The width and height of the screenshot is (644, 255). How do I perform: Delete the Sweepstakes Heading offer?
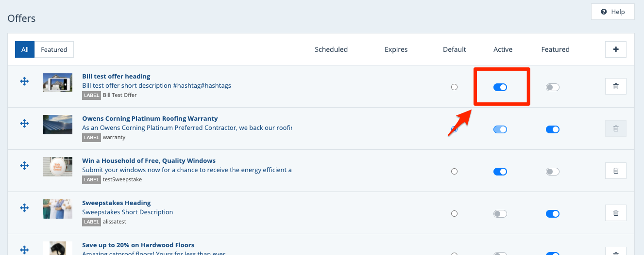(x=615, y=213)
